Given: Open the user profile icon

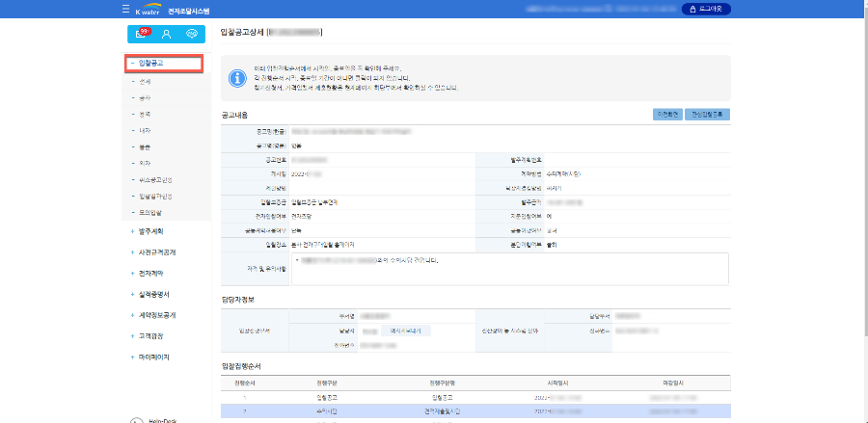Looking at the screenshot, I should pos(166,34).
